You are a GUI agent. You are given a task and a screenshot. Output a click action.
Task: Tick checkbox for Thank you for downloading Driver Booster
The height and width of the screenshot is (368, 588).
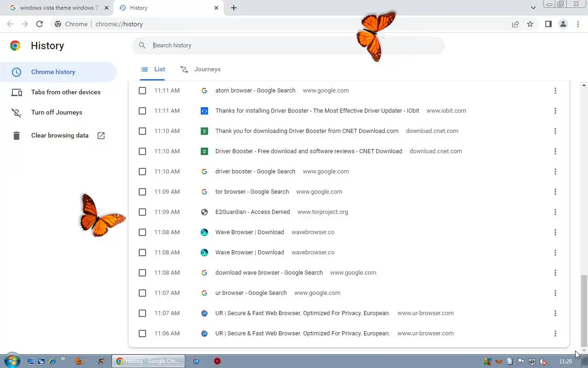142,131
